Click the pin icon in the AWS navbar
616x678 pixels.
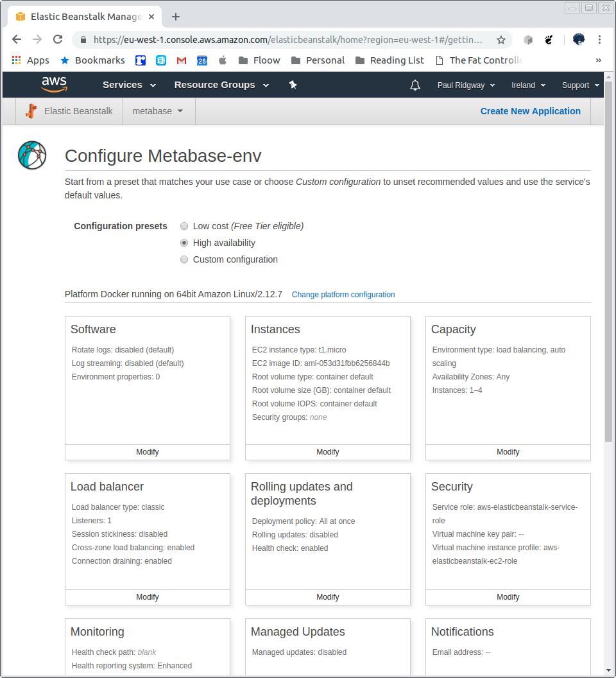293,84
